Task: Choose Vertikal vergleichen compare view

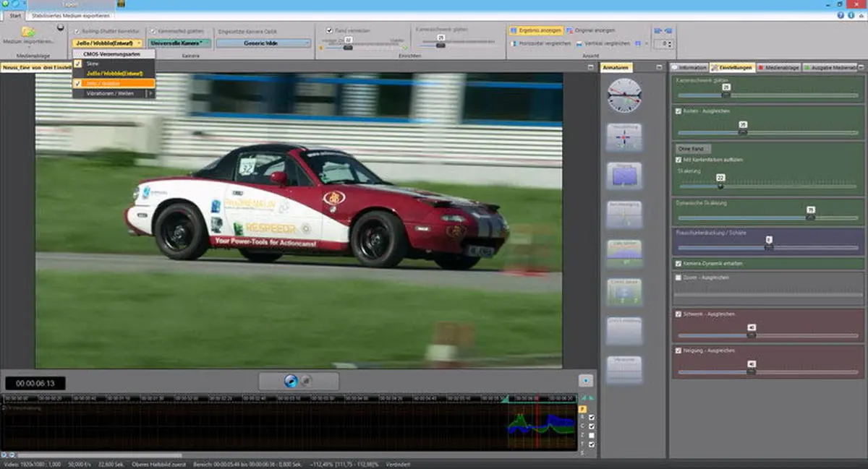Action: tap(603, 43)
